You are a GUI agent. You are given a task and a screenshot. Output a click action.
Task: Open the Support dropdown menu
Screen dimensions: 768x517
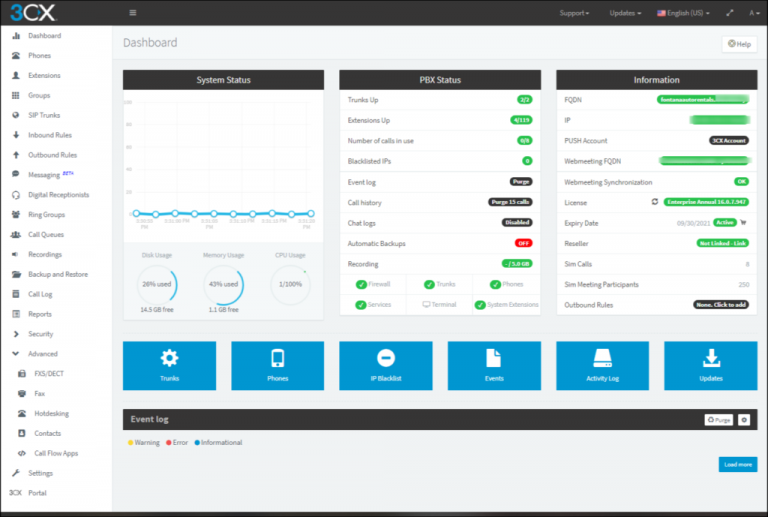pos(573,13)
